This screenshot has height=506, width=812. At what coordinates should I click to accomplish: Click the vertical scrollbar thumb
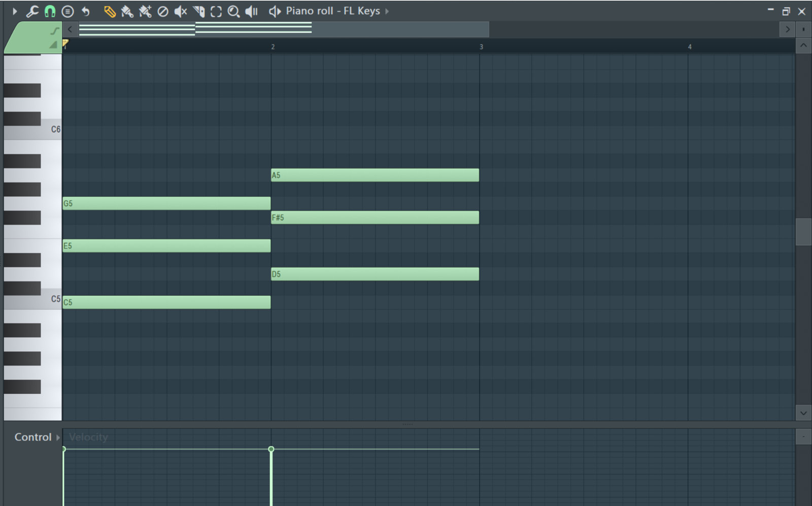[803, 232]
